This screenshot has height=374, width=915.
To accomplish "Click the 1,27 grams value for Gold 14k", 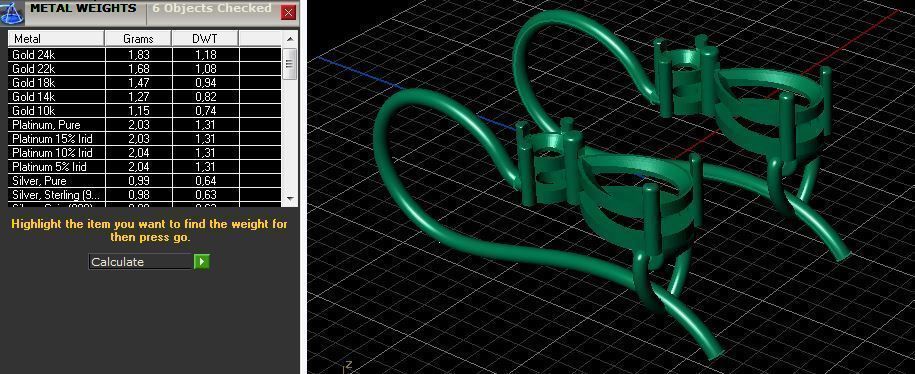I will (x=139, y=96).
